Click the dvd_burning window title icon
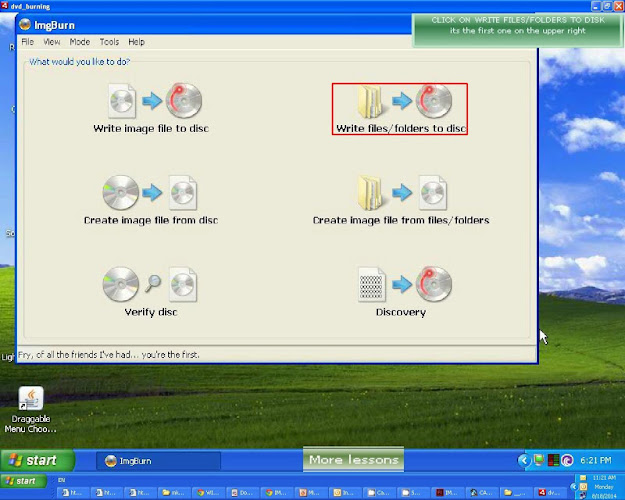625x500 pixels. (x=4, y=6)
